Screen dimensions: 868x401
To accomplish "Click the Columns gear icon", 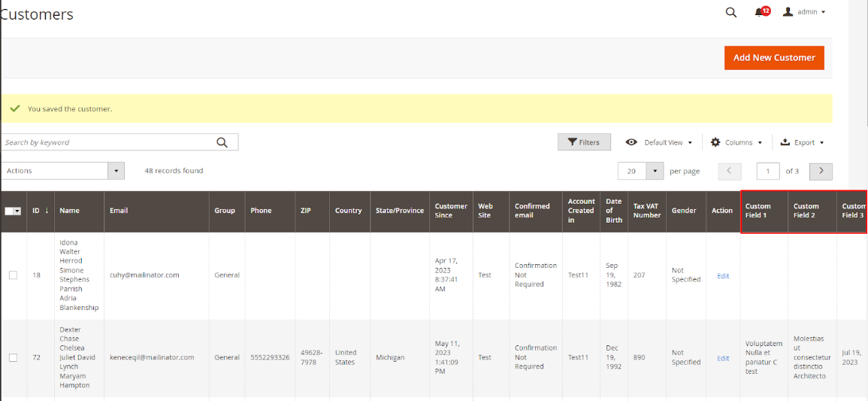I will coord(715,142).
